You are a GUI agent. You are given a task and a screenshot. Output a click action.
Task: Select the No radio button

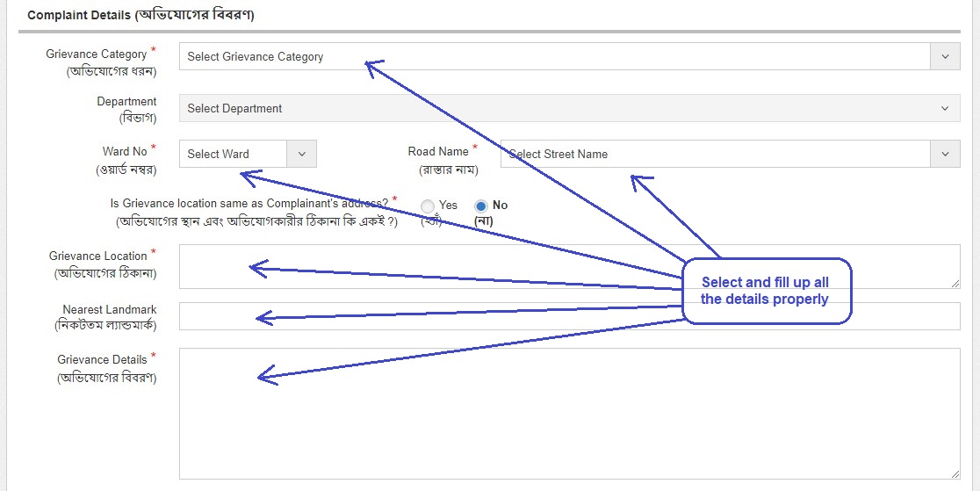[481, 206]
